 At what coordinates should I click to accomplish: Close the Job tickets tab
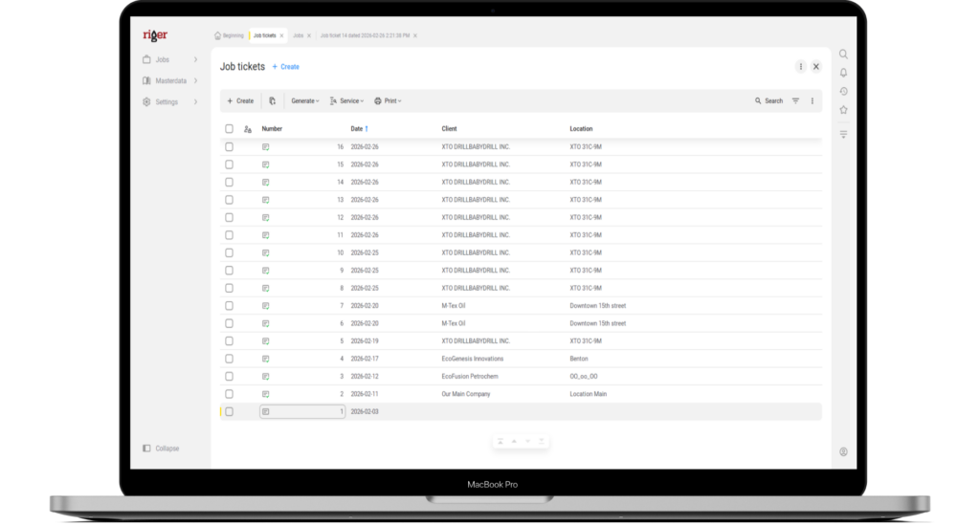pos(282,35)
